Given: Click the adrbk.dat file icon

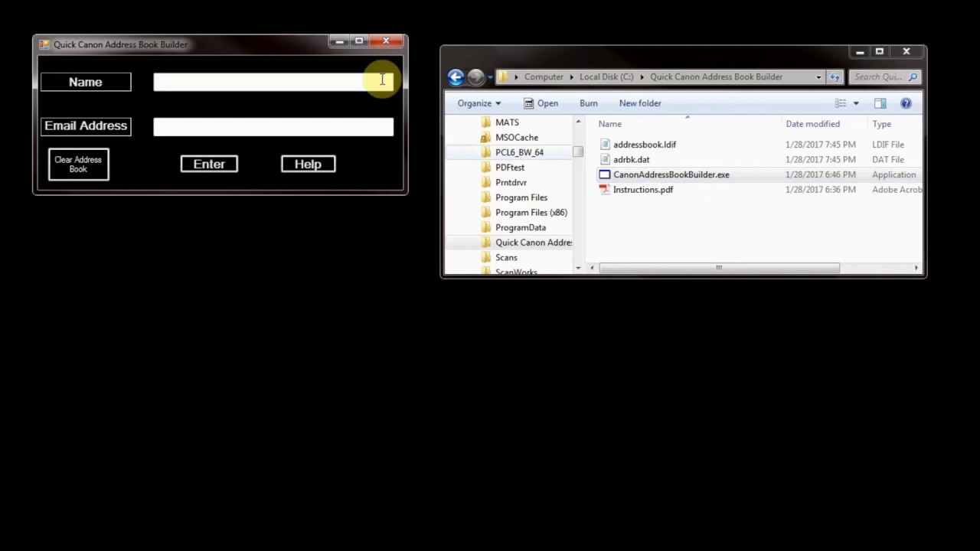Looking at the screenshot, I should pos(605,160).
